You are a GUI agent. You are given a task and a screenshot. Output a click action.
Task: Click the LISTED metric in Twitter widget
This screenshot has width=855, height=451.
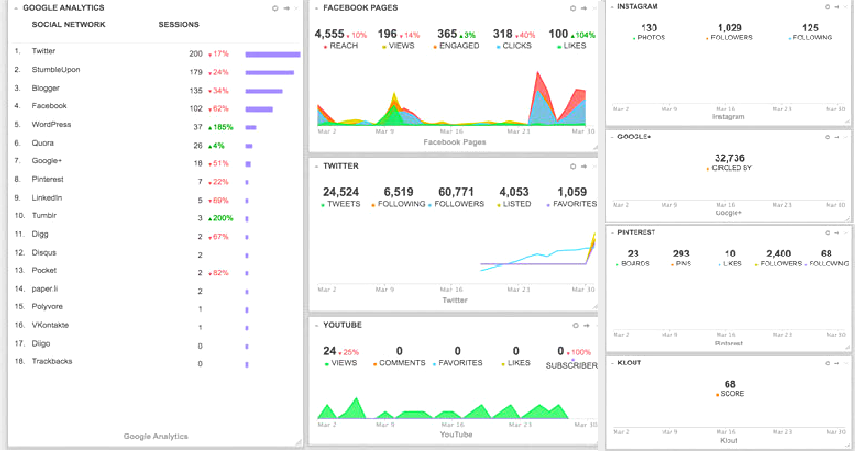tap(514, 197)
